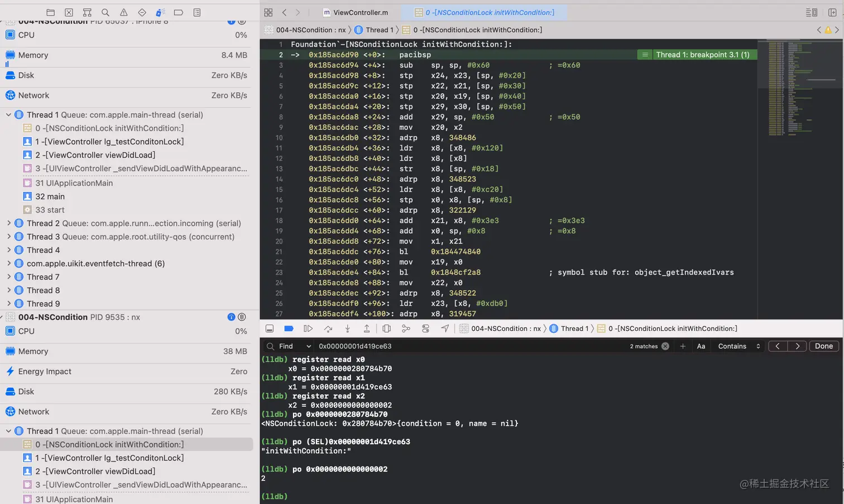Screen dimensions: 844x504
Task: Open 004-NSCondition : nx in editor jump bar
Action: (305, 30)
